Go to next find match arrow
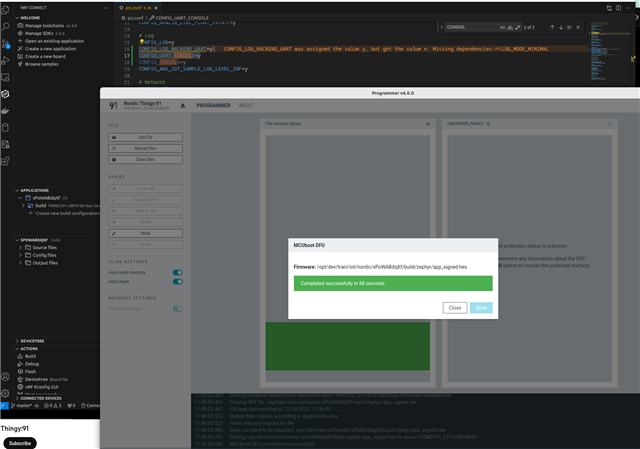640x449 pixels. click(x=561, y=27)
